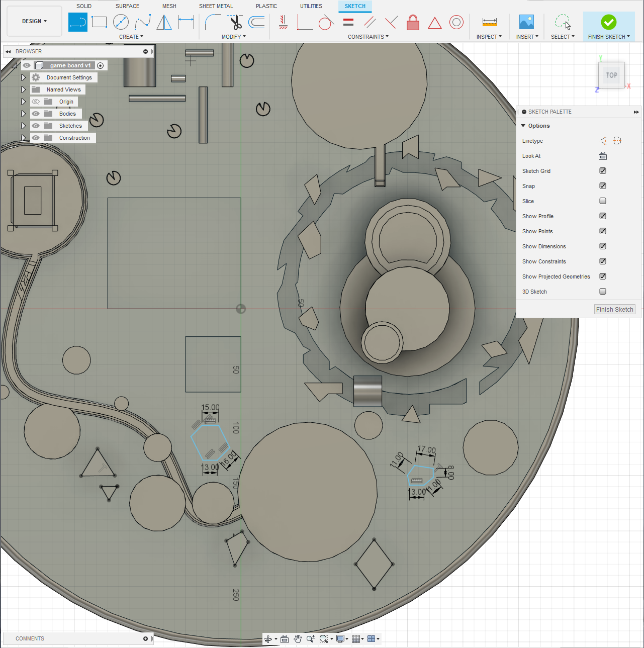Activate the Trim tool (scissors icon)
The image size is (644, 648).
coord(235,22)
